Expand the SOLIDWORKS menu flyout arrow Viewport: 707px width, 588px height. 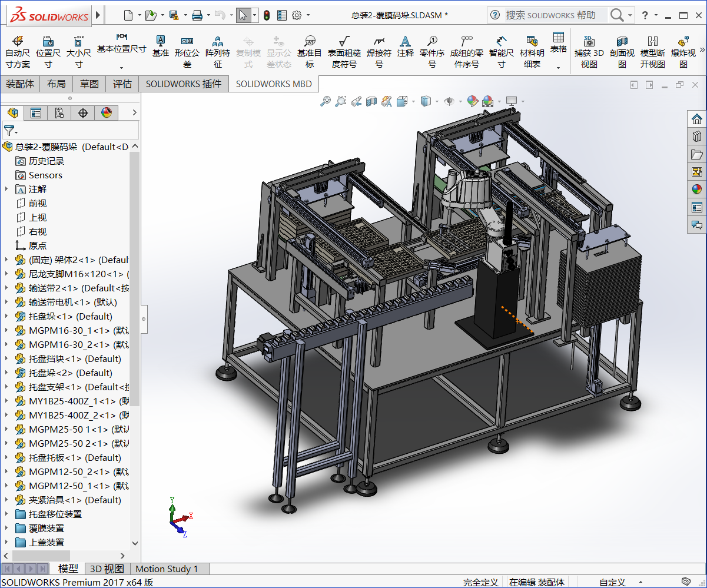click(98, 15)
